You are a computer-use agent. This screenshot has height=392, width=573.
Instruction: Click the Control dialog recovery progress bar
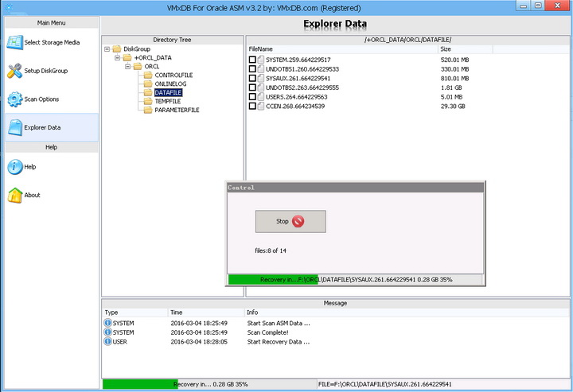355,280
